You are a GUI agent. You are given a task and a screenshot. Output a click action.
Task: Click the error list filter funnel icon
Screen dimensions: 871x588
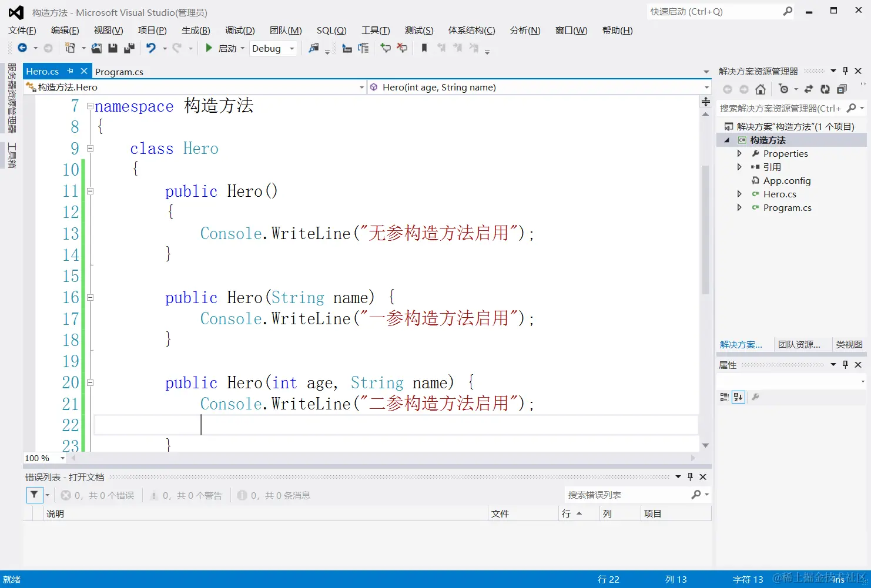coord(34,495)
